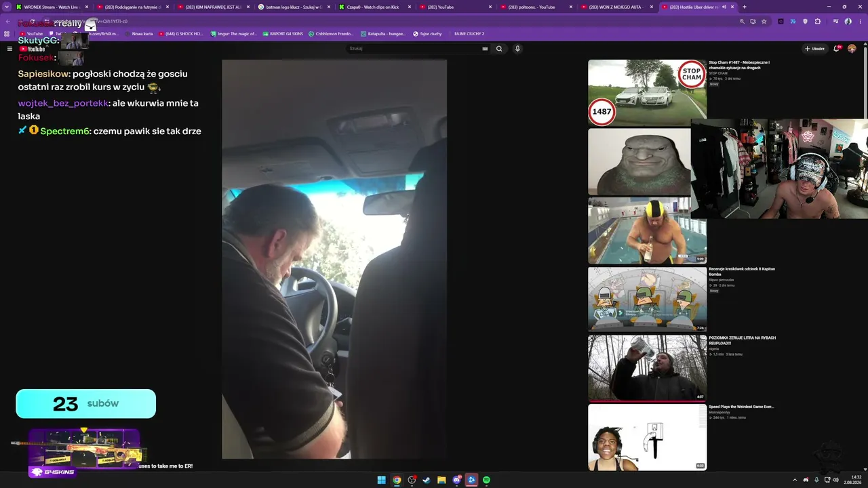Go back with the browser back arrow

8,21
